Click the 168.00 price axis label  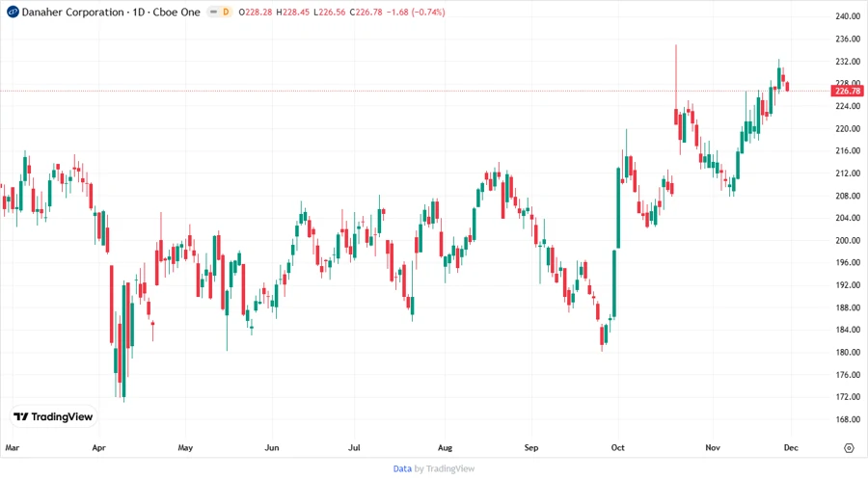(x=848, y=419)
